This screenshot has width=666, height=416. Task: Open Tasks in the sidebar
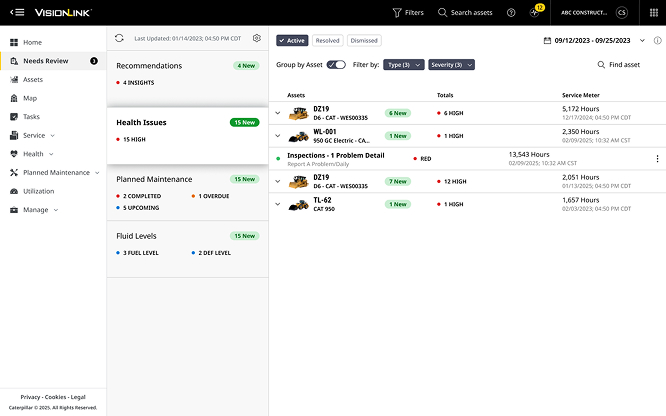53,117
